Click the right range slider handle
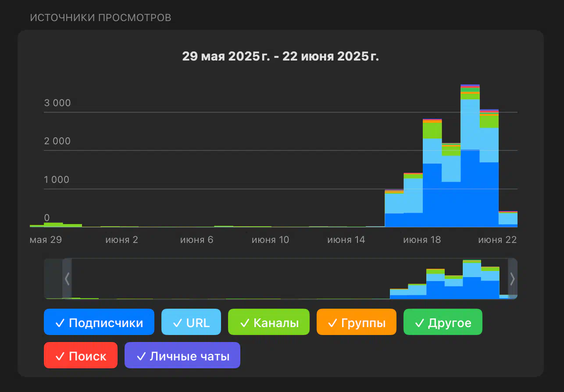564x392 pixels. coord(512,278)
